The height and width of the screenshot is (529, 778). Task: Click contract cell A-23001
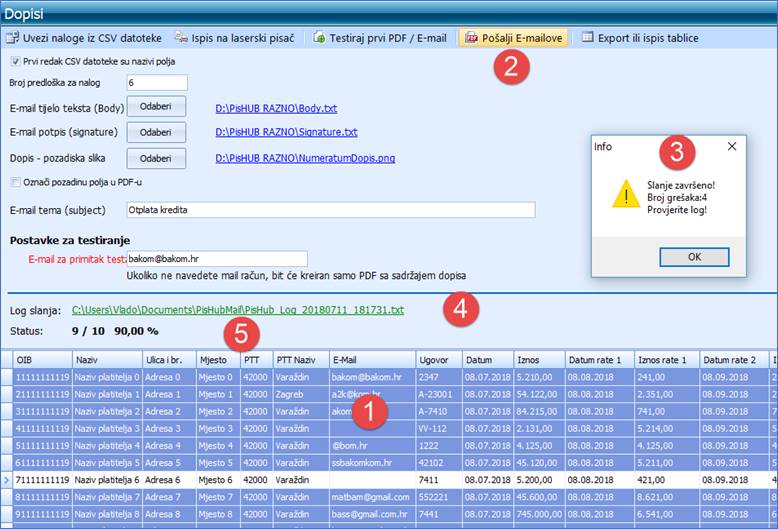[439, 395]
